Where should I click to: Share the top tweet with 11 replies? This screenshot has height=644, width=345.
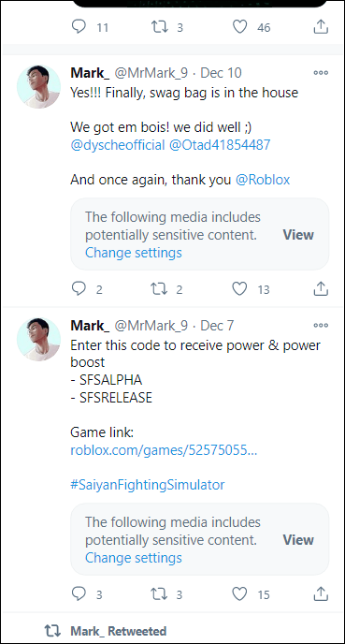point(321,27)
